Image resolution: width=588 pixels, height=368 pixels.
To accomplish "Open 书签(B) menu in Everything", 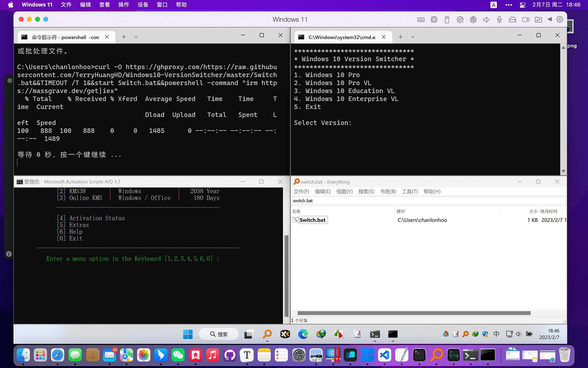I will pyautogui.click(x=388, y=192).
